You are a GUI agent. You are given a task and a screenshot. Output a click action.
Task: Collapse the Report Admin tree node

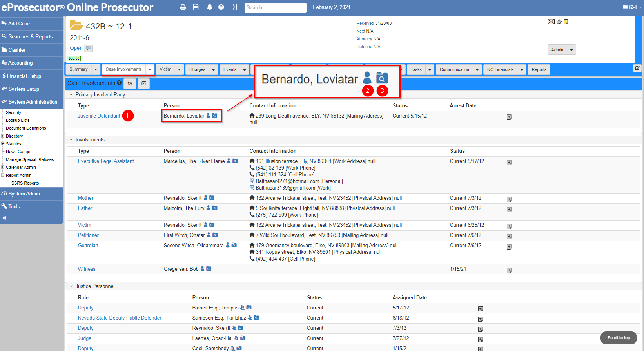3,175
